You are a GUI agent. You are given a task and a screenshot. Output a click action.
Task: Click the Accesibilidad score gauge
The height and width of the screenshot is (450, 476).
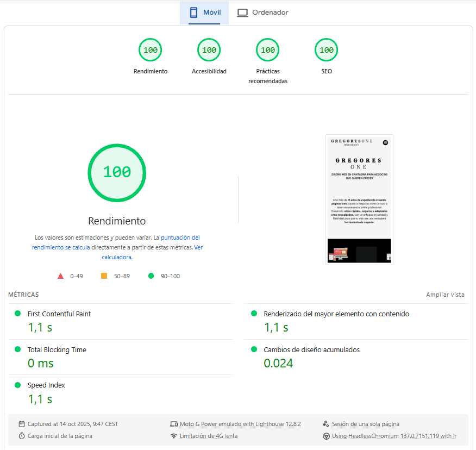[x=209, y=51]
